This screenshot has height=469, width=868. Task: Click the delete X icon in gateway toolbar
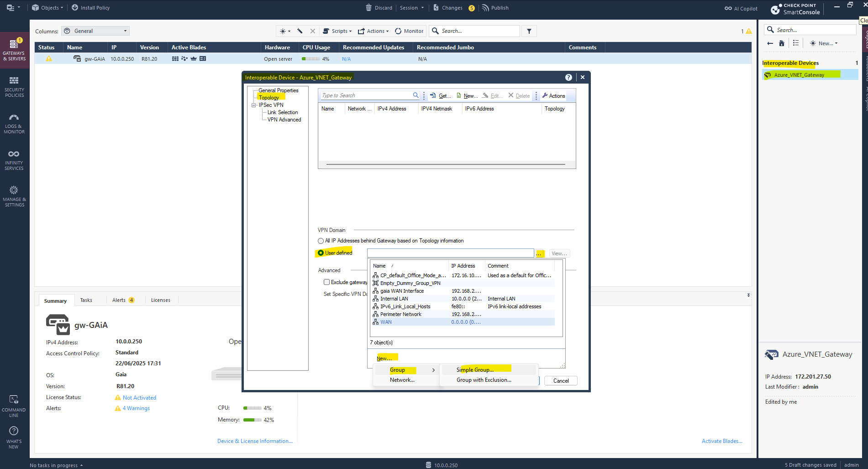pyautogui.click(x=313, y=31)
